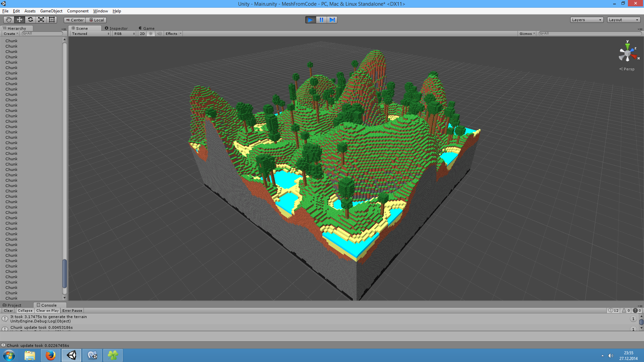Open the Layout dropdown
This screenshot has width=644, height=362.
[x=624, y=20]
